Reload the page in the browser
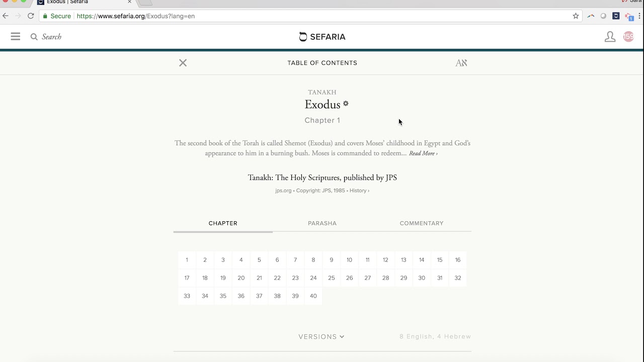This screenshot has height=362, width=644. pyautogui.click(x=31, y=16)
